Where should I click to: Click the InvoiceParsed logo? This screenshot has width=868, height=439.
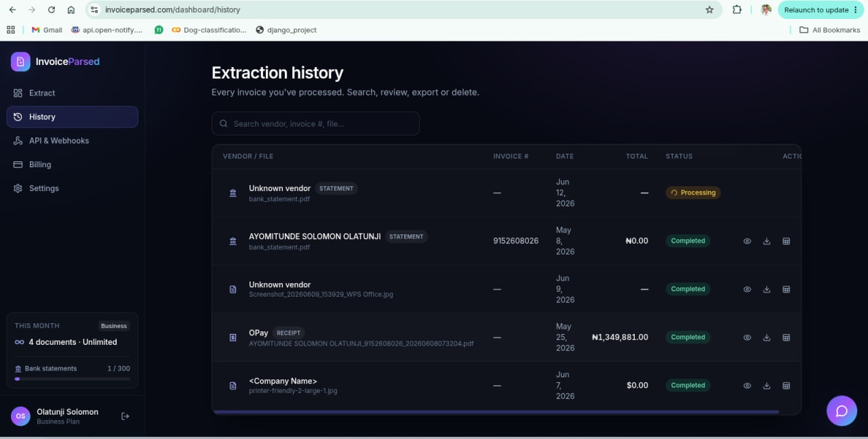(55, 62)
